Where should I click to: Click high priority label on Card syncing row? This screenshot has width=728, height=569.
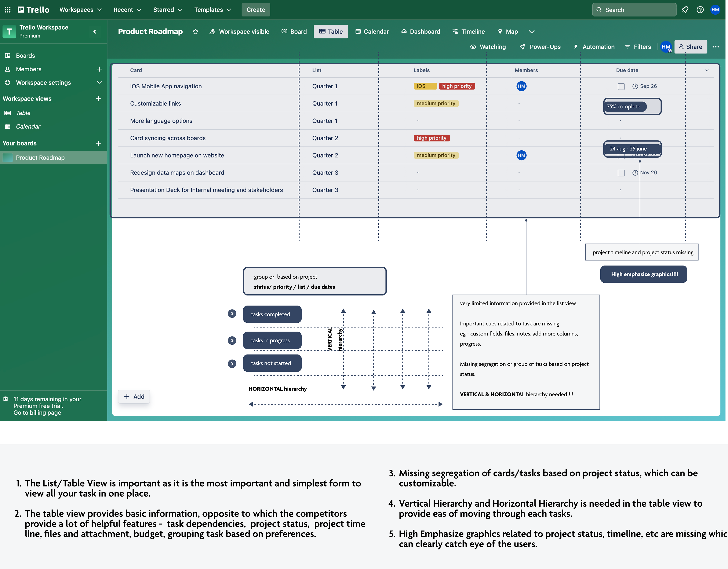[432, 138]
